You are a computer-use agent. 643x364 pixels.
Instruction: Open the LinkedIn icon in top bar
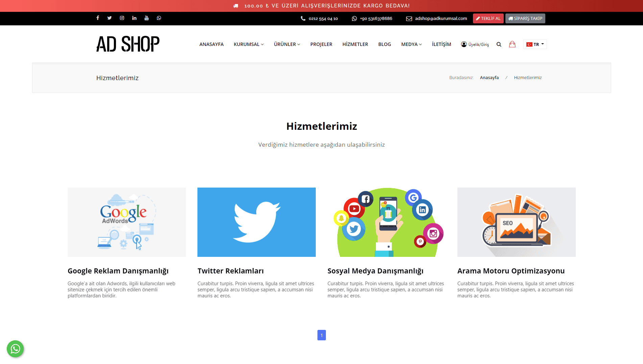[x=134, y=18]
